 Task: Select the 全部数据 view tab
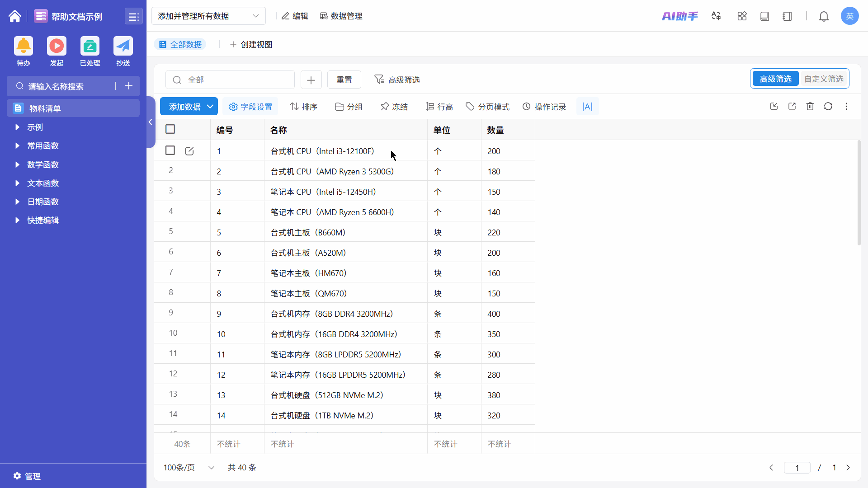(x=180, y=44)
